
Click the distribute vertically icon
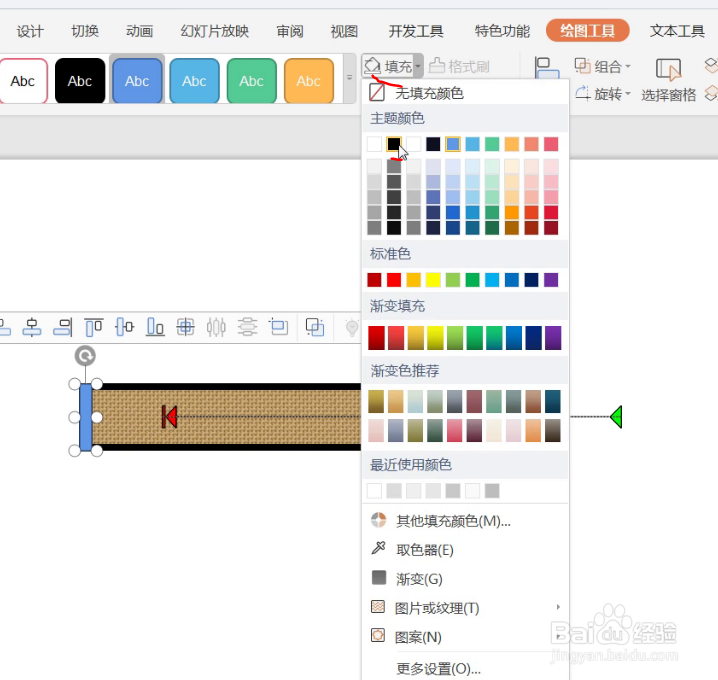pyautogui.click(x=247, y=327)
